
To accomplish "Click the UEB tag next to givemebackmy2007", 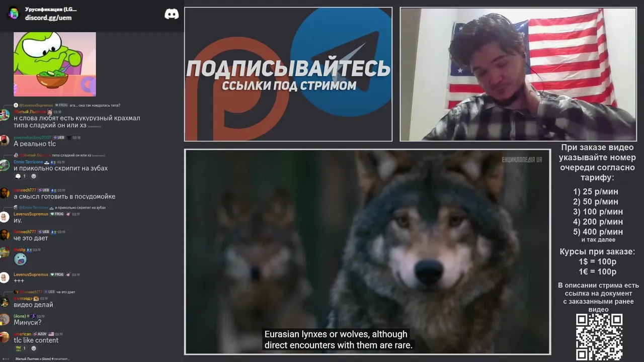I will pyautogui.click(x=59, y=138).
